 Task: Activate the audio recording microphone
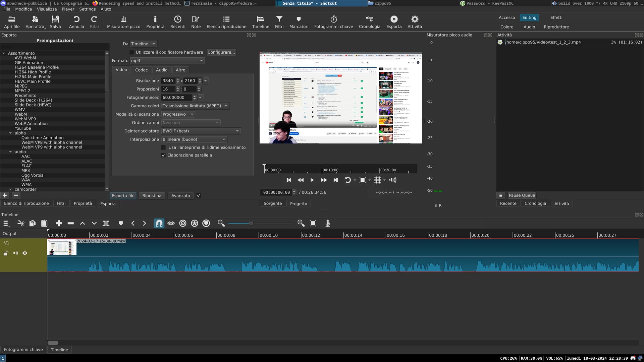click(x=327, y=223)
